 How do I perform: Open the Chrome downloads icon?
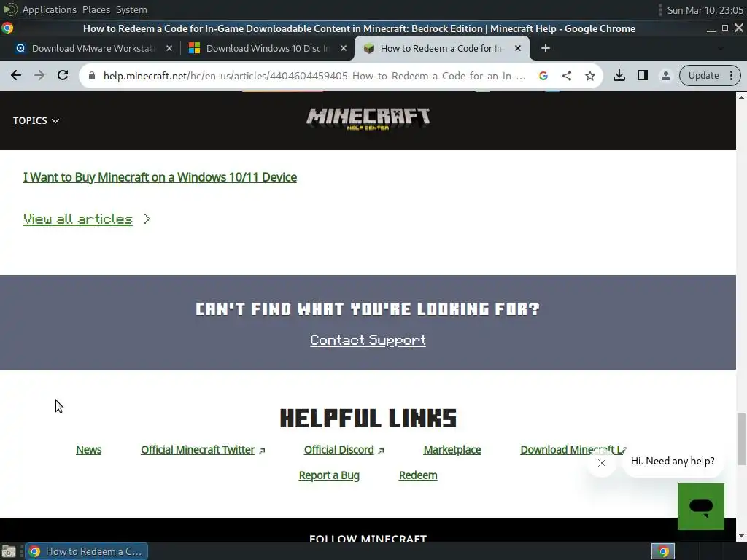click(619, 75)
